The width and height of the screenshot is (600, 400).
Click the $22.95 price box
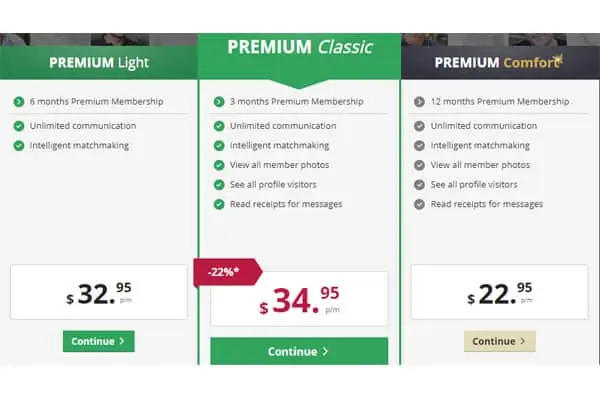pyautogui.click(x=499, y=292)
